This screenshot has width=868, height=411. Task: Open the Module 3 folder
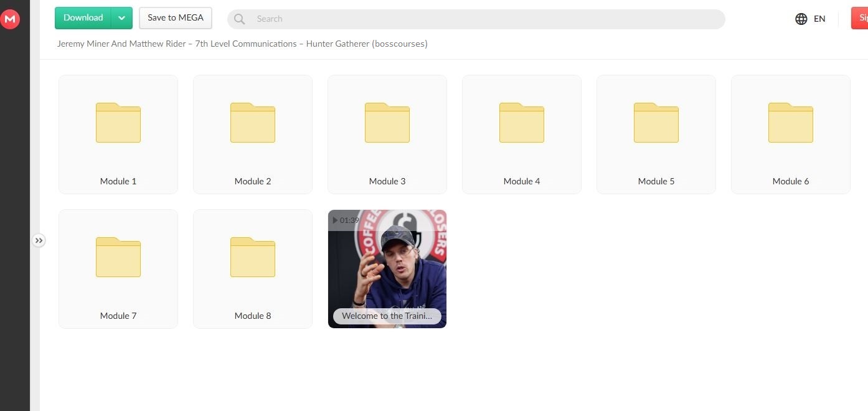coord(387,135)
